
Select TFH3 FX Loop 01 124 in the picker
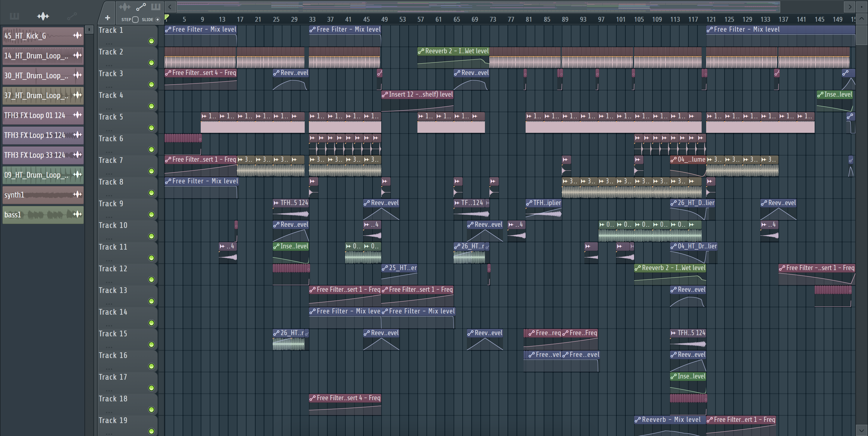click(43, 115)
